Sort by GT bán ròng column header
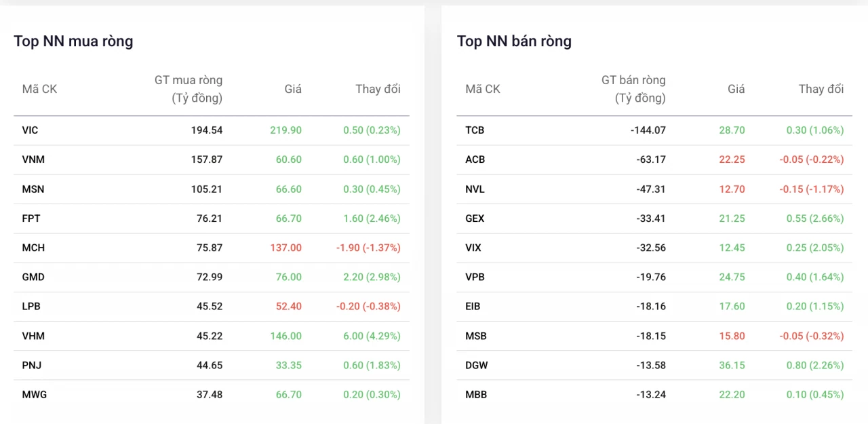The image size is (868, 424). point(633,89)
